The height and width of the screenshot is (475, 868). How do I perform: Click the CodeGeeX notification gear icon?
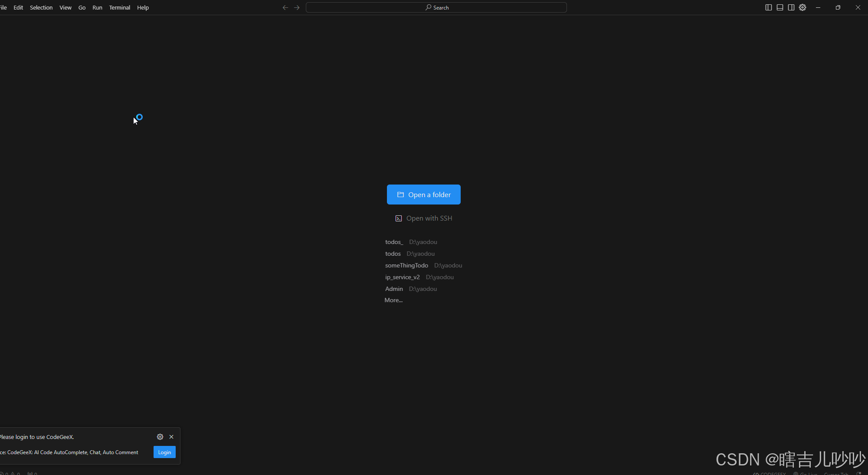pyautogui.click(x=160, y=437)
